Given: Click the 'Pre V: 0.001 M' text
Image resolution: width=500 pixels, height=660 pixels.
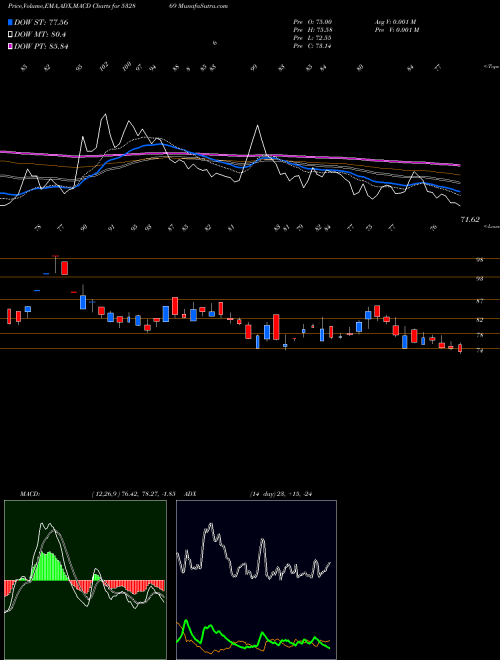Looking at the screenshot, I should [396, 30].
